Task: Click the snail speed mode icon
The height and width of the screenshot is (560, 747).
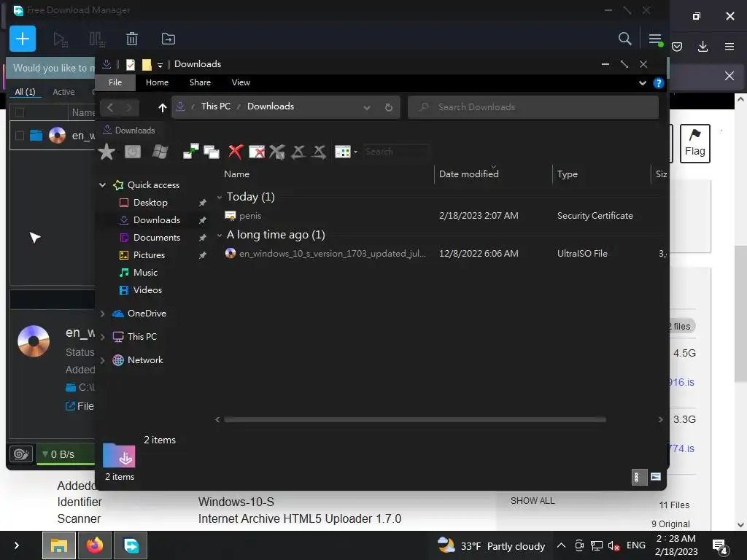Action: tap(21, 454)
